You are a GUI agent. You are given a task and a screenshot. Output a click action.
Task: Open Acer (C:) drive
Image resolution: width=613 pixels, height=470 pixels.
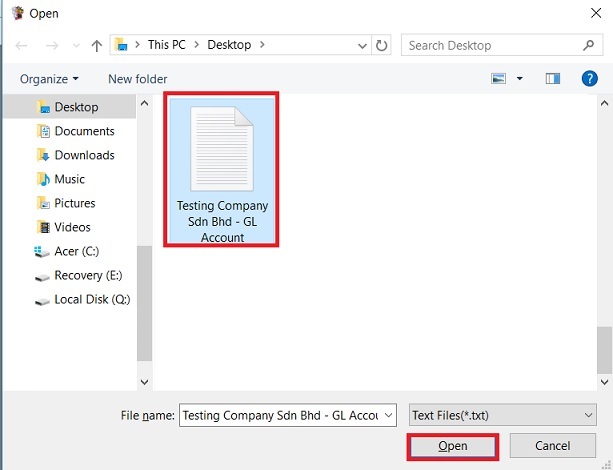pyautogui.click(x=77, y=251)
